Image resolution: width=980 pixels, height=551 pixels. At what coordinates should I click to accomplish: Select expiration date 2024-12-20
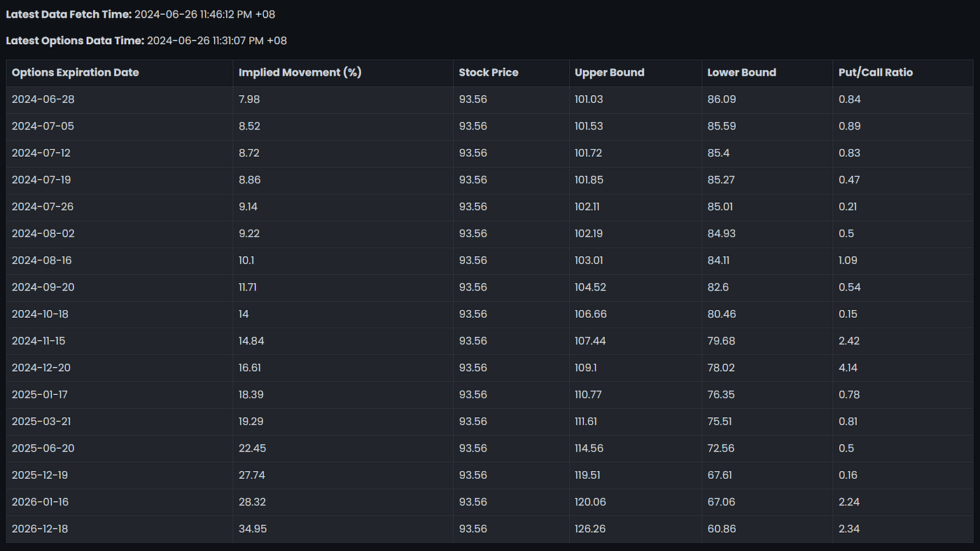[x=42, y=368]
